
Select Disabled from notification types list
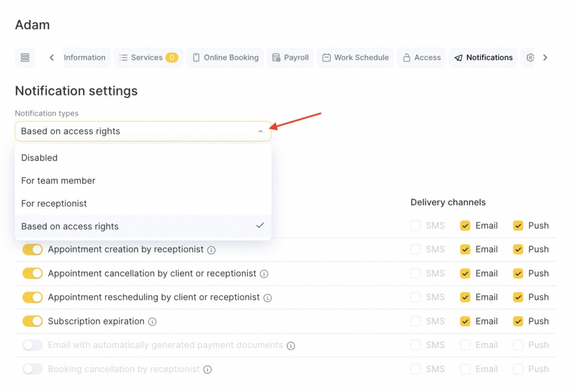click(x=40, y=158)
